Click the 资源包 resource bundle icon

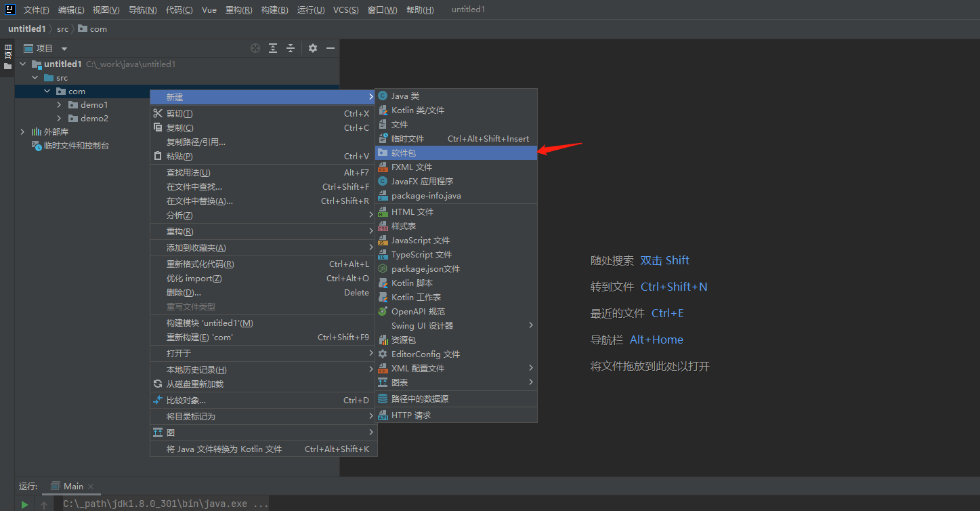[383, 340]
